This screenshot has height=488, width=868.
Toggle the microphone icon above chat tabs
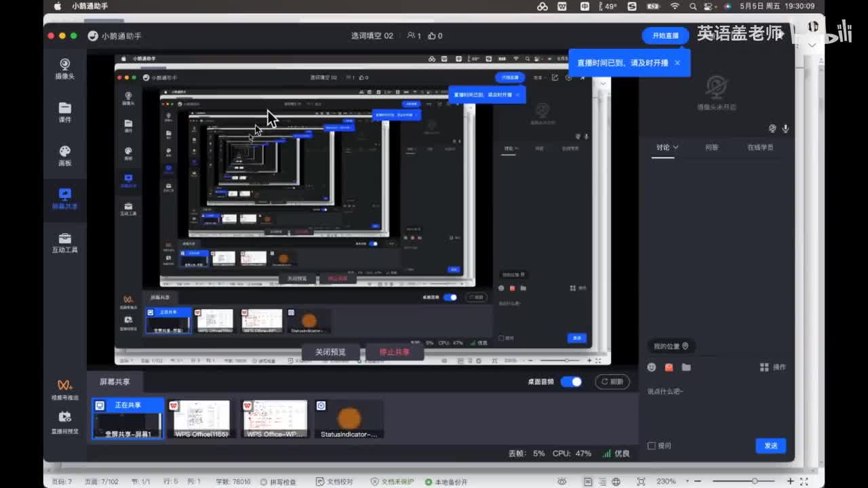pyautogui.click(x=785, y=128)
